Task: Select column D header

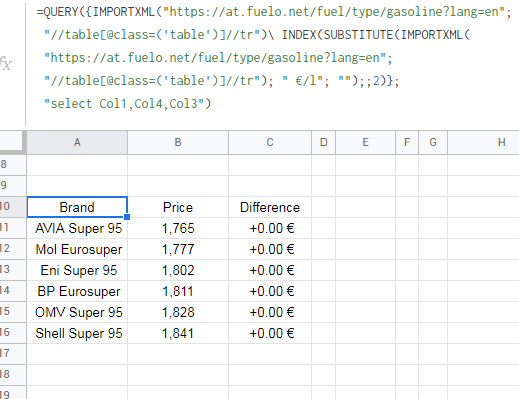Action: point(323,142)
